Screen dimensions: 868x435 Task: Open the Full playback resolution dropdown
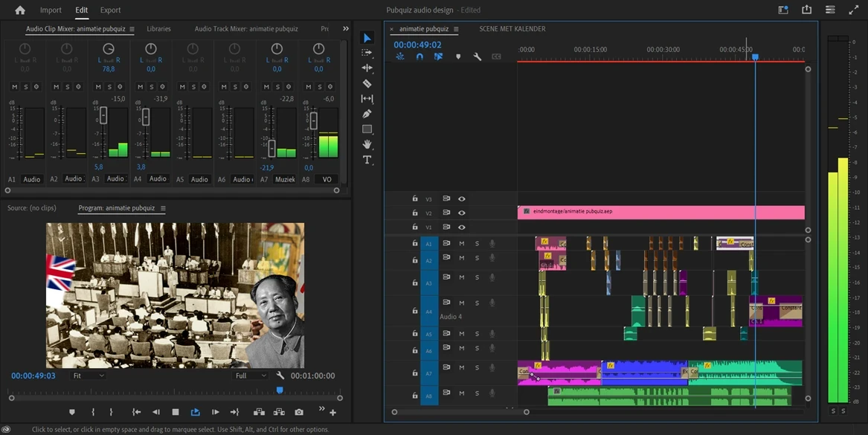click(251, 376)
